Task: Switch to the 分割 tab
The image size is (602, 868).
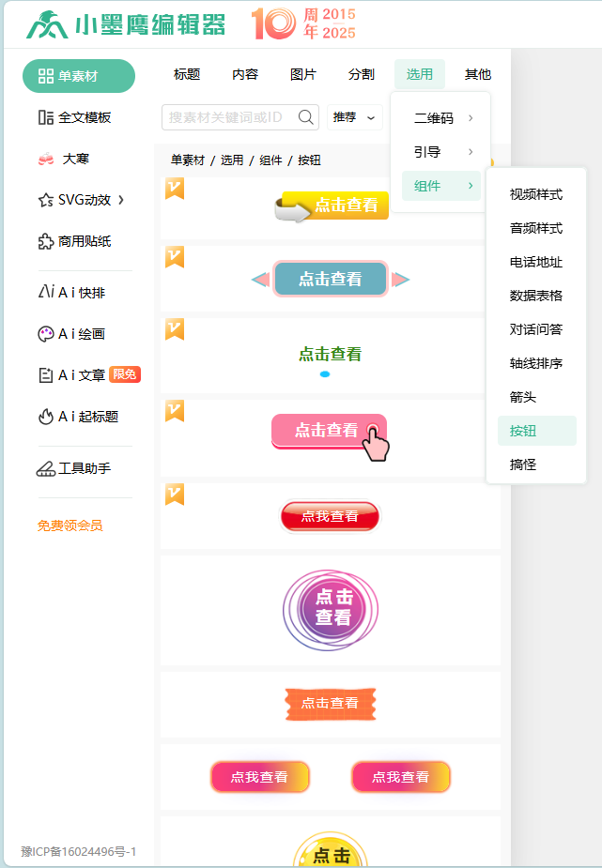Action: 361,75
